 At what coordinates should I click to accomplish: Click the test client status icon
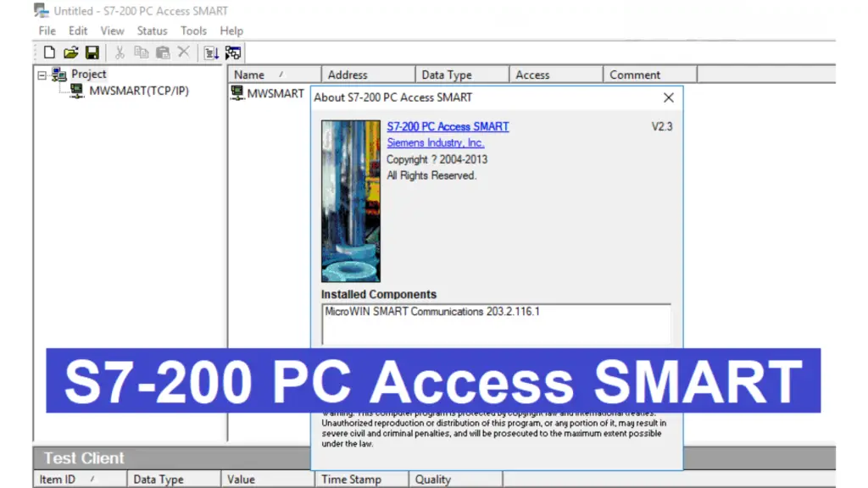(x=233, y=53)
